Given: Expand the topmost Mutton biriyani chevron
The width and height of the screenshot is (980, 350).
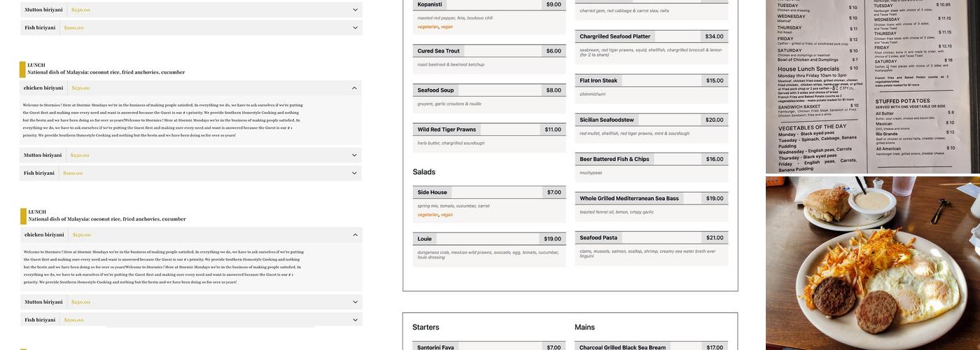Looking at the screenshot, I should [x=355, y=10].
